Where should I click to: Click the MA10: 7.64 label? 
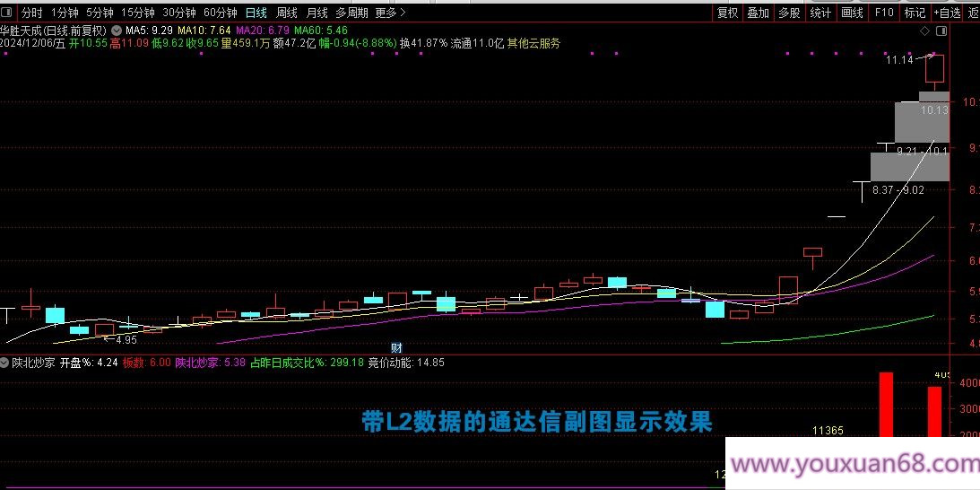click(x=204, y=30)
